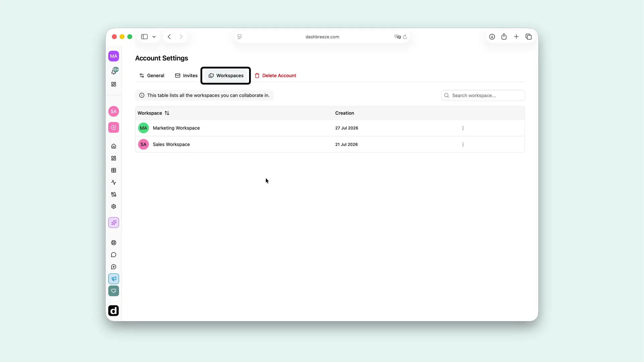This screenshot has width=644, height=362.
Task: Open Marketing Workspace row options menu
Action: pyautogui.click(x=463, y=128)
